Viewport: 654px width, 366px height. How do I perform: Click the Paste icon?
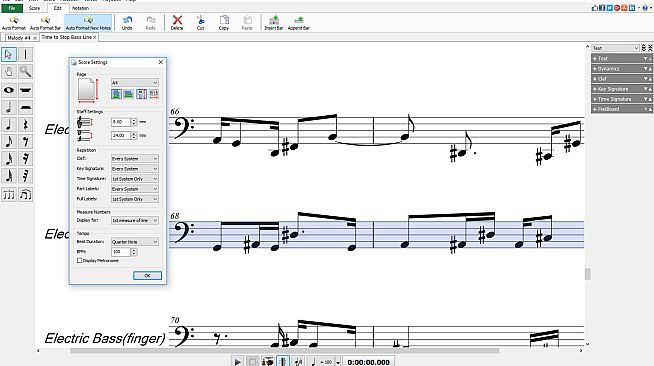[x=247, y=23]
